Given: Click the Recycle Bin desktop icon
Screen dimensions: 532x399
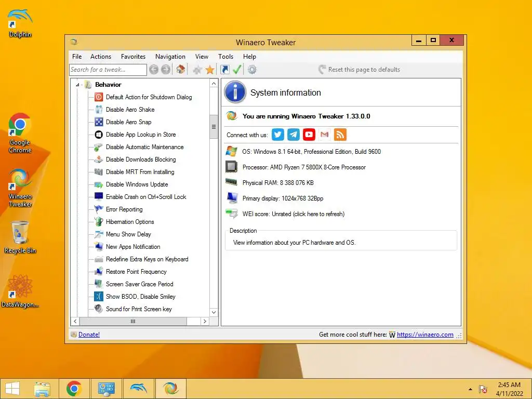Looking at the screenshot, I should 20,237.
